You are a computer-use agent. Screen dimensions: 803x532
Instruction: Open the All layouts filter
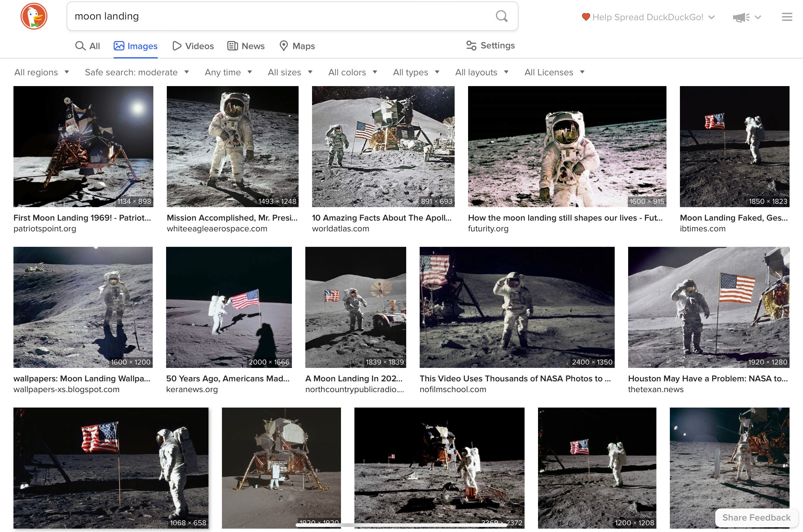point(482,72)
